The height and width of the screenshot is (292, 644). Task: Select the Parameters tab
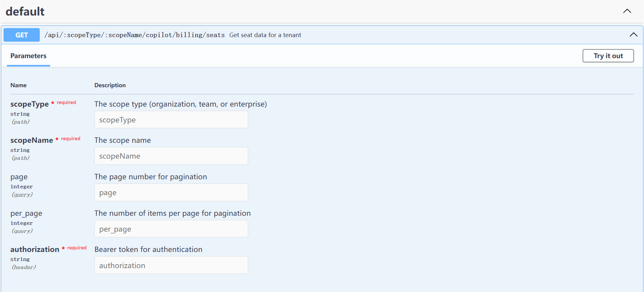click(x=28, y=56)
